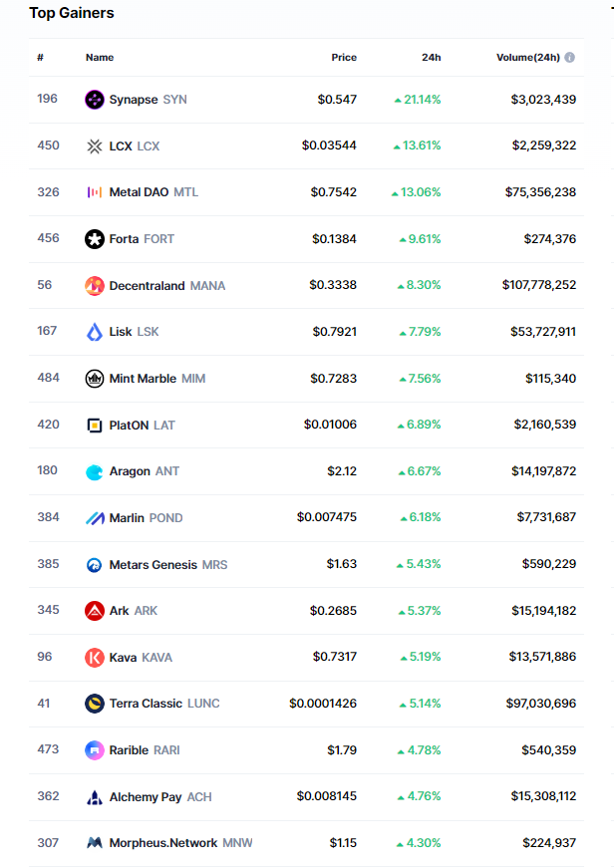Click the Ark coin logo icon
The image size is (614, 868).
95,611
